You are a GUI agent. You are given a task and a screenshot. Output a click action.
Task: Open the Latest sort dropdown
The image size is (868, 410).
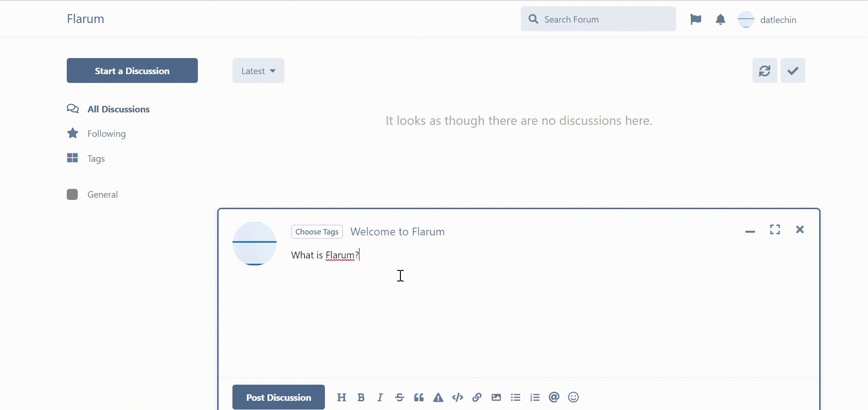pyautogui.click(x=258, y=70)
